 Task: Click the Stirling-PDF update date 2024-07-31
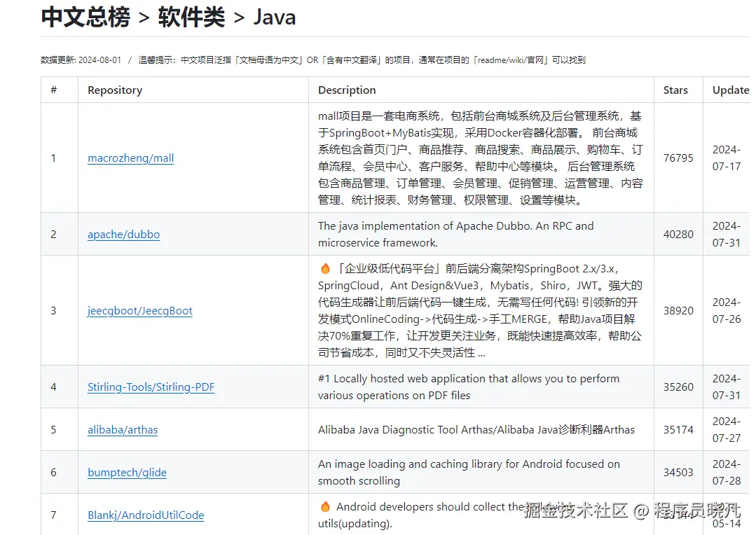click(x=727, y=387)
